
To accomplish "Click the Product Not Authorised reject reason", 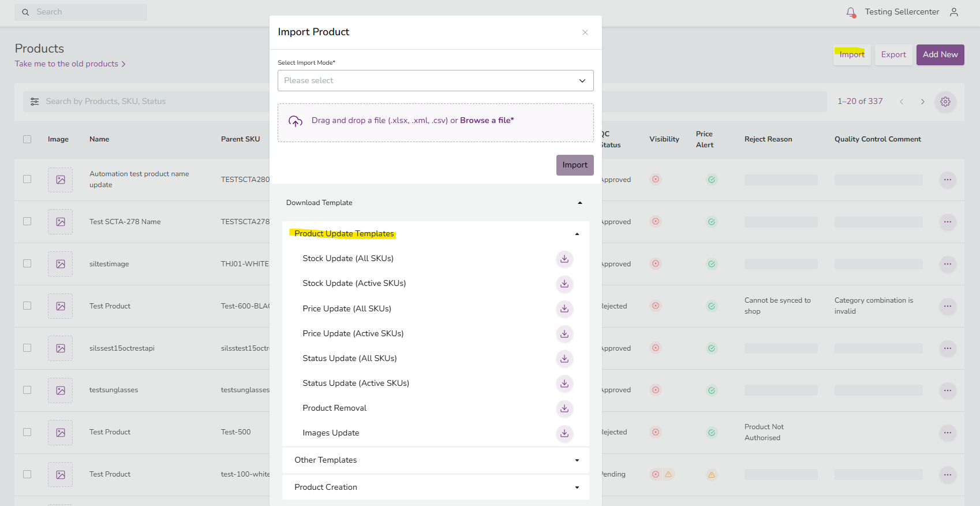I will [x=764, y=433].
